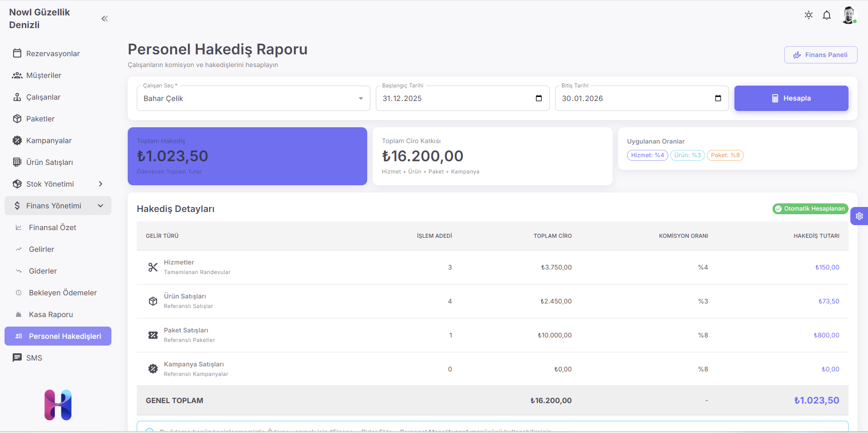Open the Çalışan Seç dropdown
The image size is (868, 433).
[253, 98]
